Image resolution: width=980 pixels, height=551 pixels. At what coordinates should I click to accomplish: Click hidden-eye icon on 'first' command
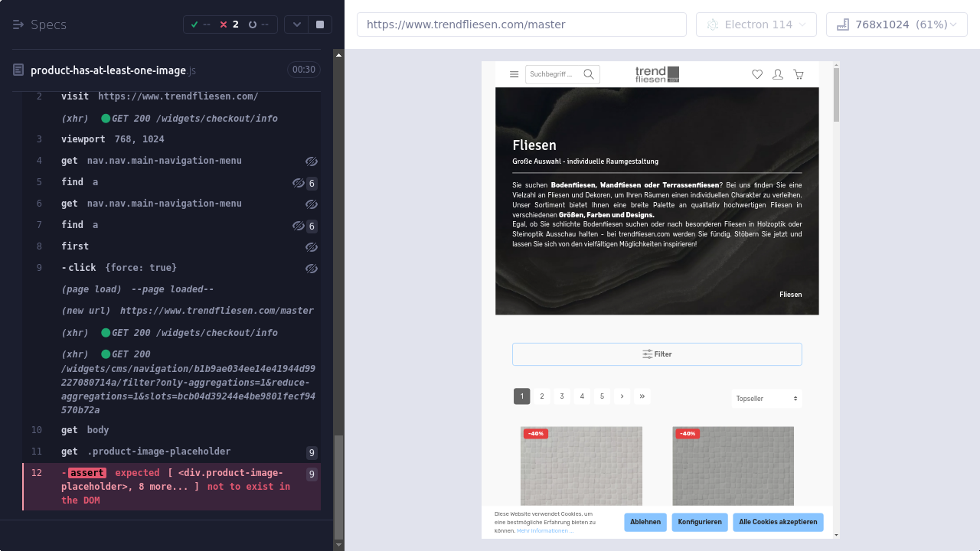[x=311, y=247]
